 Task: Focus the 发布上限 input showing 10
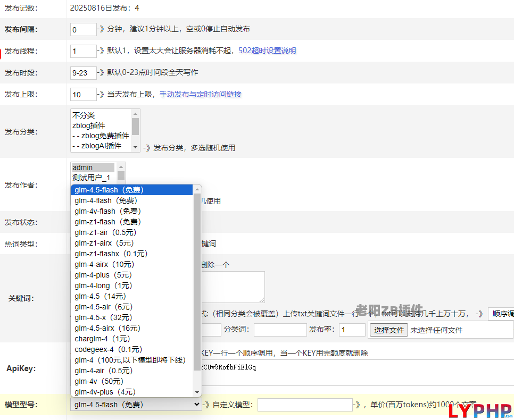pos(83,94)
